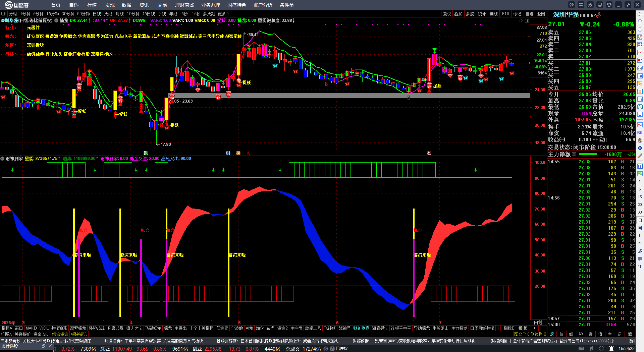Screen dimensions: 644x352
Task: Close the 条件选股 panel
Action: 50,346
